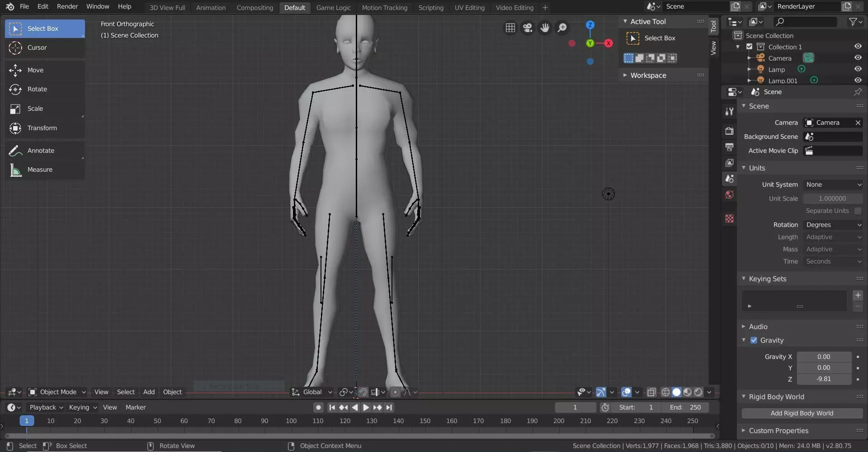Activate the Rotate tool

click(x=45, y=89)
